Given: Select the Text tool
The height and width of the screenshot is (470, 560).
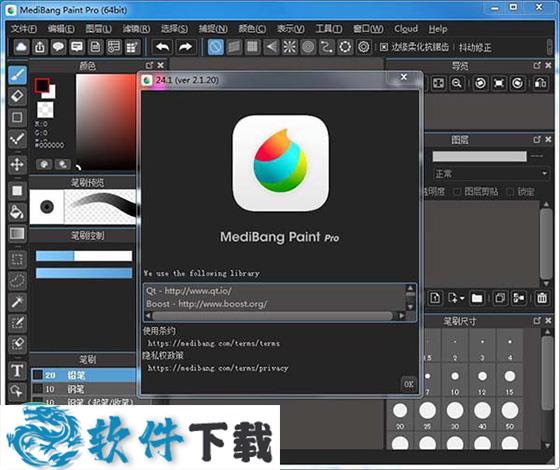Looking at the screenshot, I should coord(17,371).
